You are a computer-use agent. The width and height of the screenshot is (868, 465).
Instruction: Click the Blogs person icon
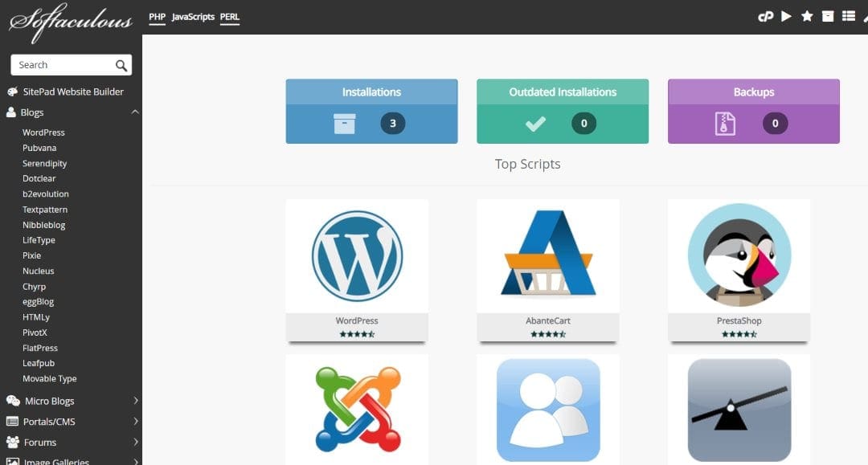pyautogui.click(x=11, y=112)
